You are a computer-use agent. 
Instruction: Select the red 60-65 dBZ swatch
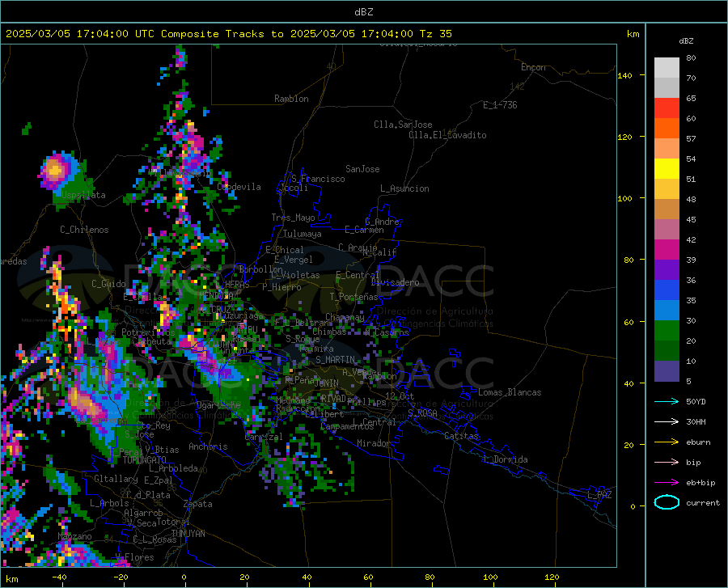pyautogui.click(x=667, y=108)
